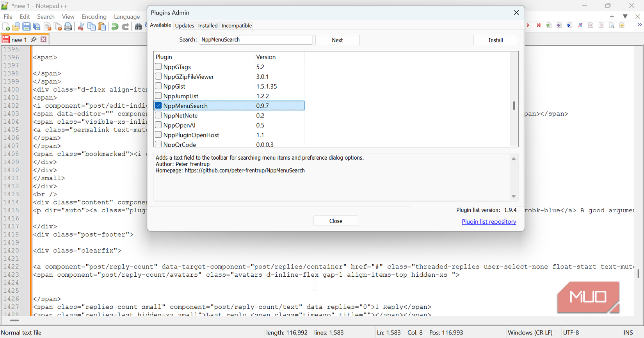Click the description box scroll-down arrow

[x=514, y=196]
